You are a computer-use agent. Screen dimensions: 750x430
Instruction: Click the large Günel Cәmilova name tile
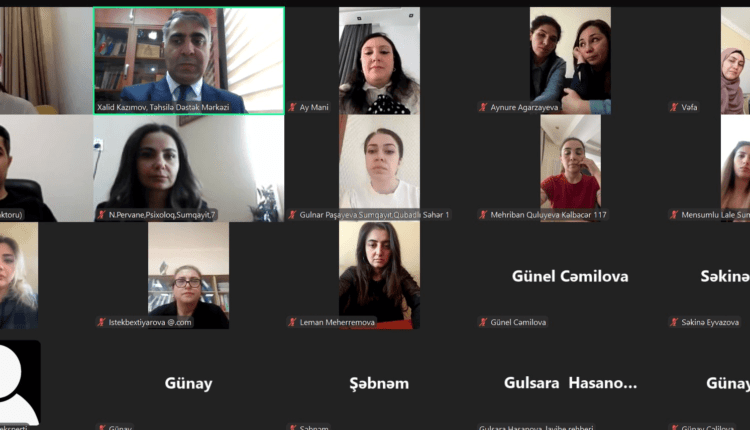point(570,276)
